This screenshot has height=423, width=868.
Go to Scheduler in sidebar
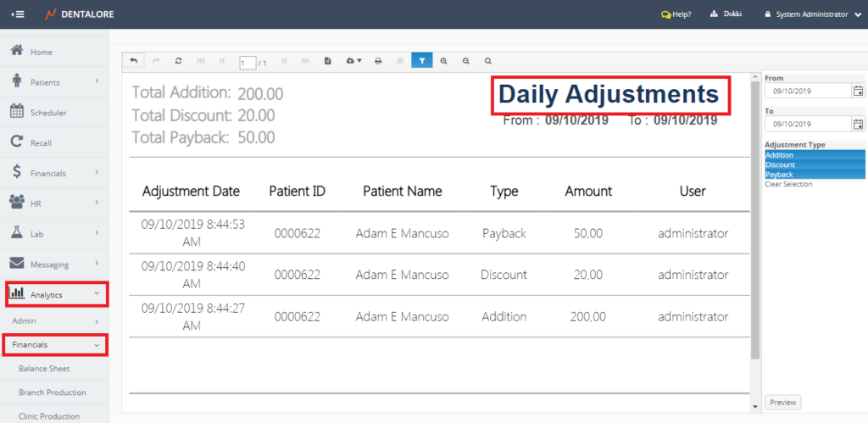pyautogui.click(x=48, y=113)
